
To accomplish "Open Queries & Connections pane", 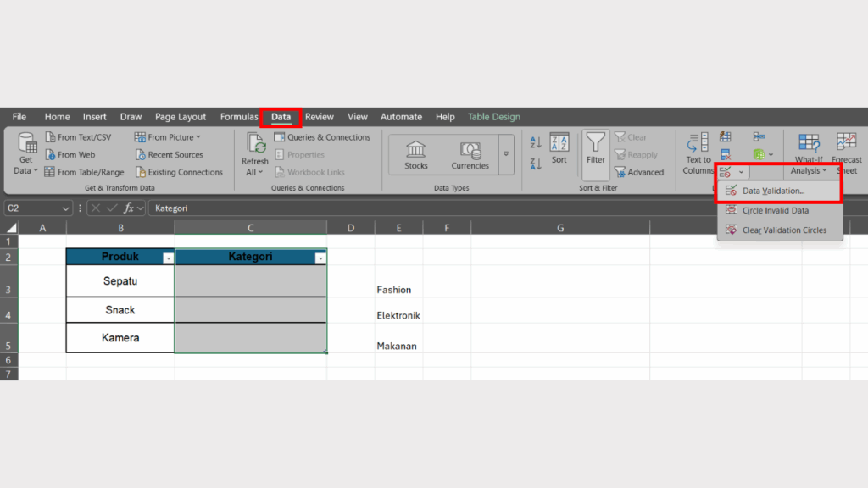I will [323, 136].
